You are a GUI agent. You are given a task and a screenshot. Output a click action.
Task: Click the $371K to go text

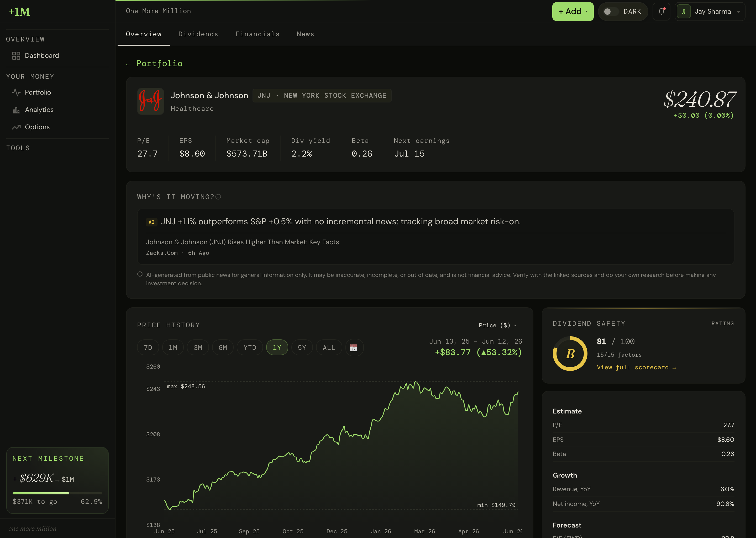click(35, 502)
